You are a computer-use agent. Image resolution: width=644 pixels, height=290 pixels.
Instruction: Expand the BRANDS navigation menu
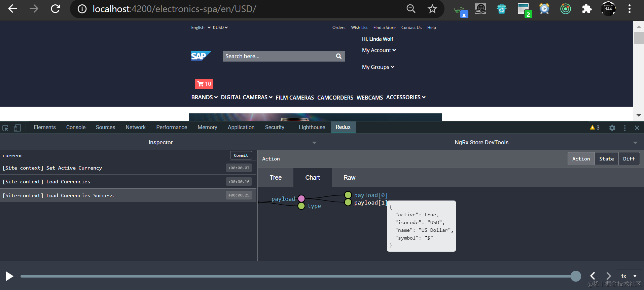click(205, 97)
